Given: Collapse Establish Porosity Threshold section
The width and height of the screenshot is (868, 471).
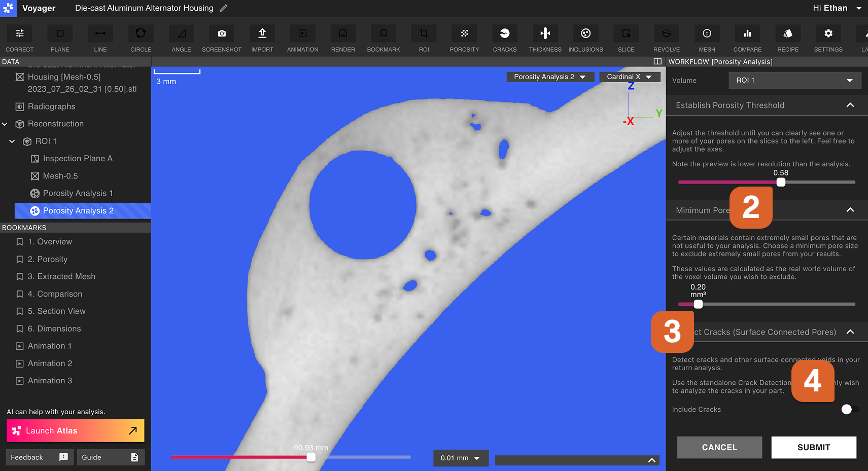Looking at the screenshot, I should click(850, 105).
